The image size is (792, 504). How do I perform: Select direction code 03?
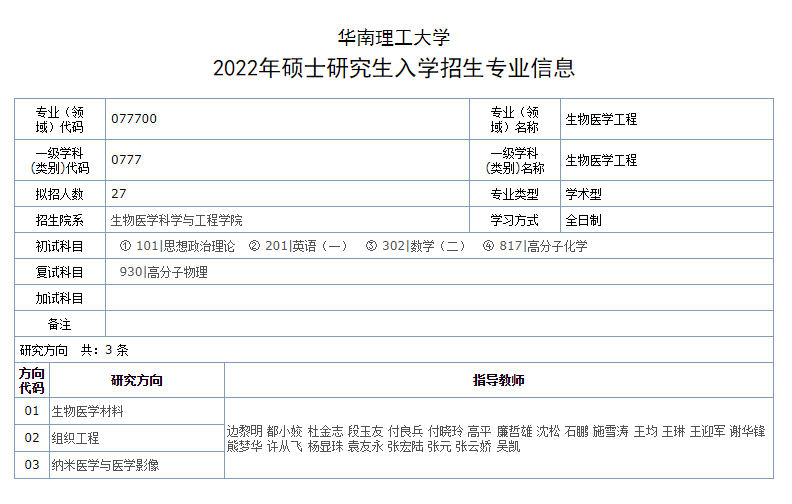[32, 465]
